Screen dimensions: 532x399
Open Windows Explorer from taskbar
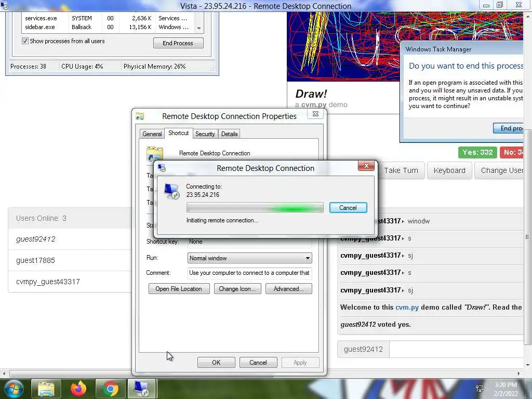pyautogui.click(x=46, y=389)
